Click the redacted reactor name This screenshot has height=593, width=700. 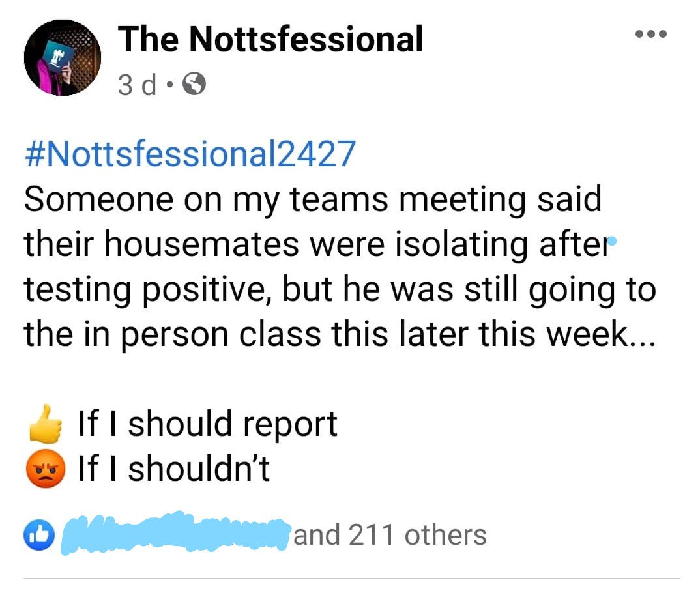tap(174, 533)
